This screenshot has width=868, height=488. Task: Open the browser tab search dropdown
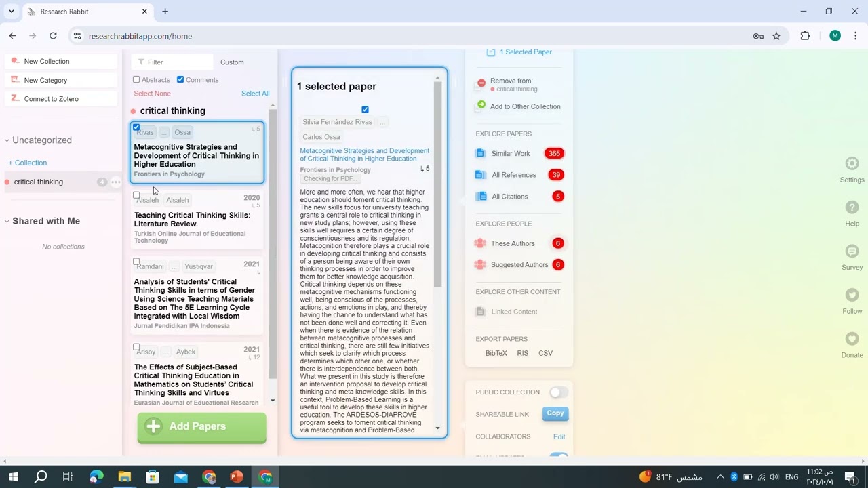tap(12, 12)
